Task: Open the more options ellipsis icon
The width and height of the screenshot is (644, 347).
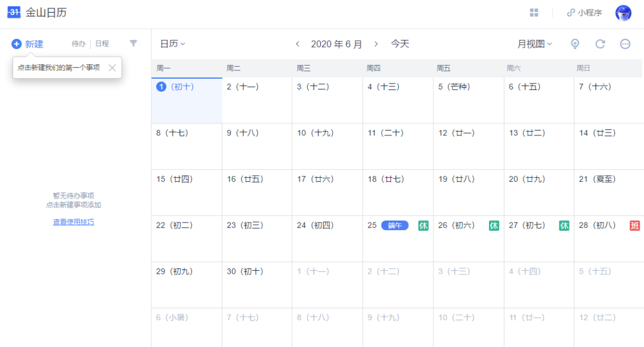Action: tap(625, 44)
